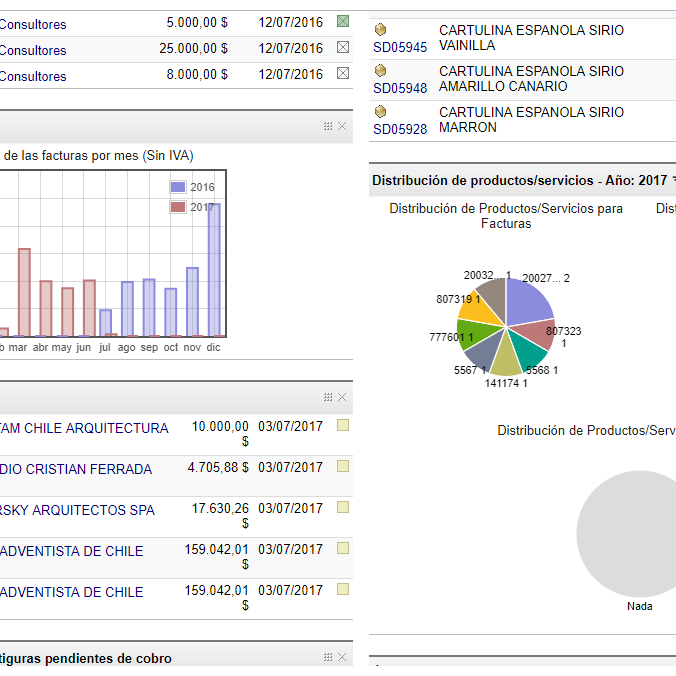Screen dimensions: 676x676
Task: Close the pendientes de cobro box
Action: coord(342,657)
